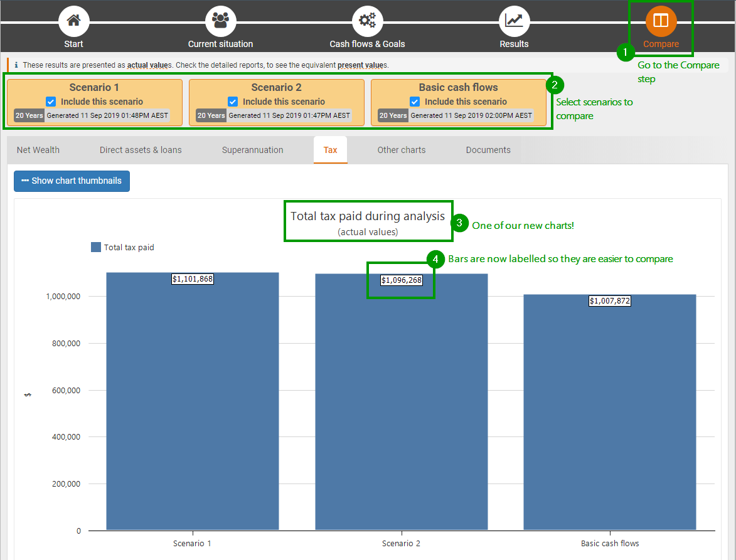Select the Cash flows & Goals gears icon
736x560 pixels.
[367, 21]
